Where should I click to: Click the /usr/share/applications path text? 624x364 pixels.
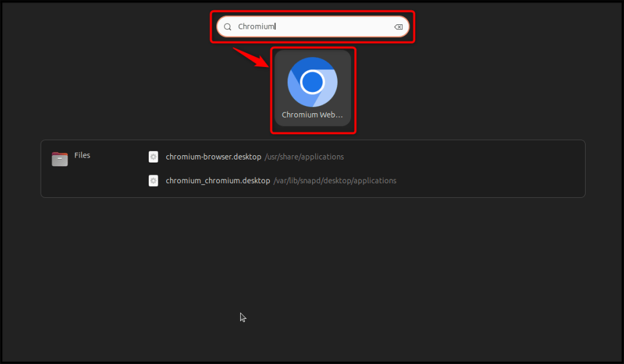click(x=304, y=156)
